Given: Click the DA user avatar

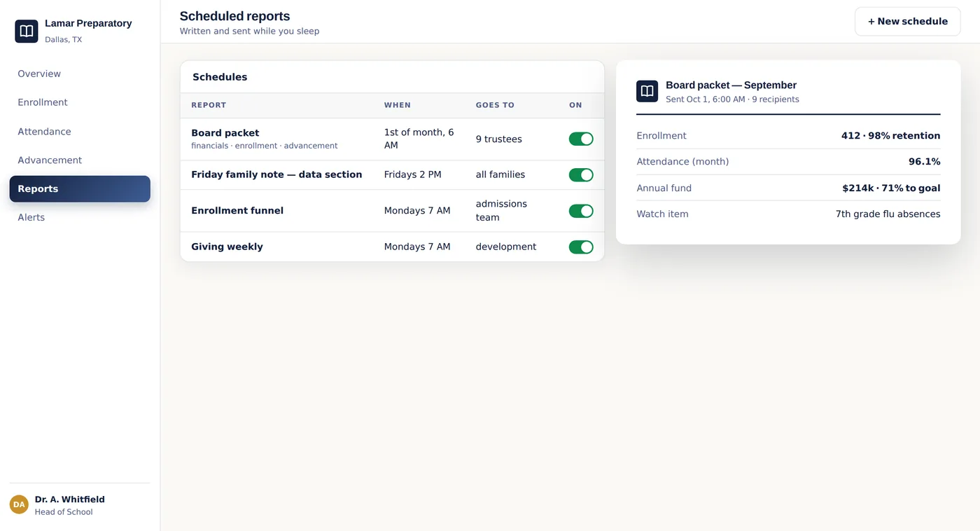Looking at the screenshot, I should click(x=19, y=504).
